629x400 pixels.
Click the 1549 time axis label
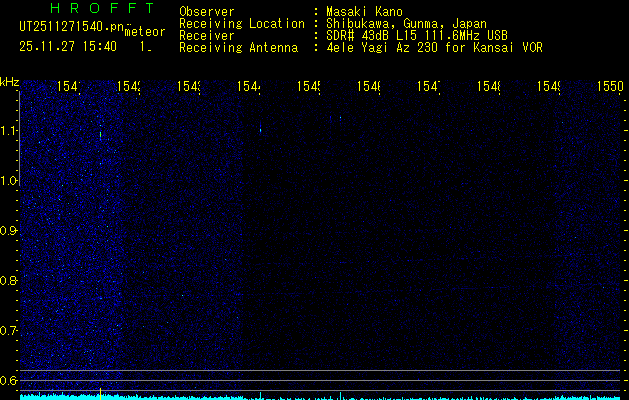pos(549,86)
